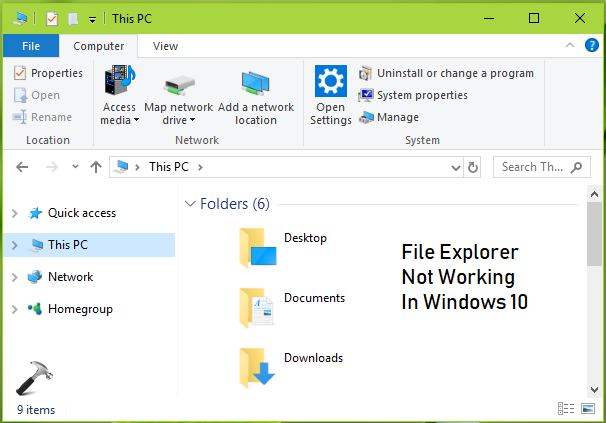Select This PC in the navigation pane

[x=89, y=245]
